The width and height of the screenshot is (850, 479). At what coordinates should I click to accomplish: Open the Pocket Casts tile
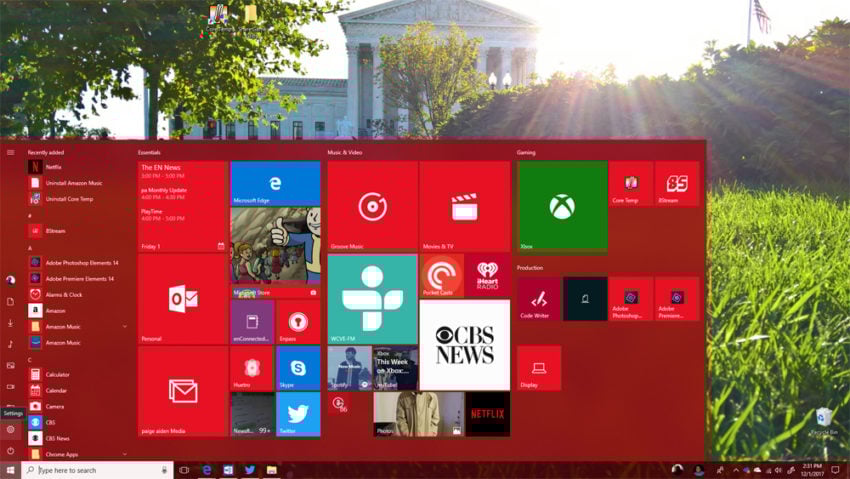pos(441,275)
